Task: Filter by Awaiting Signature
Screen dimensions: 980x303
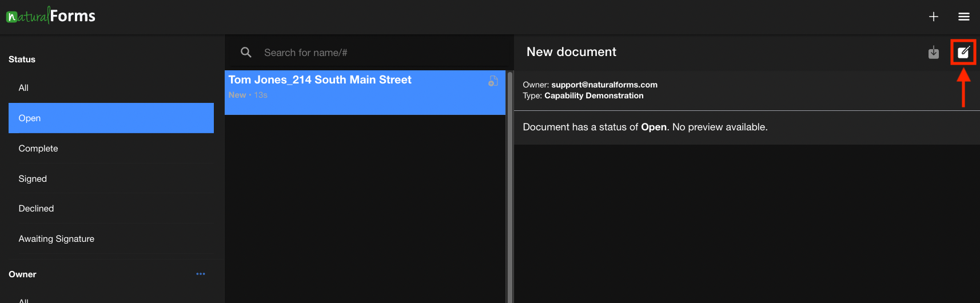Action: [x=111, y=239]
